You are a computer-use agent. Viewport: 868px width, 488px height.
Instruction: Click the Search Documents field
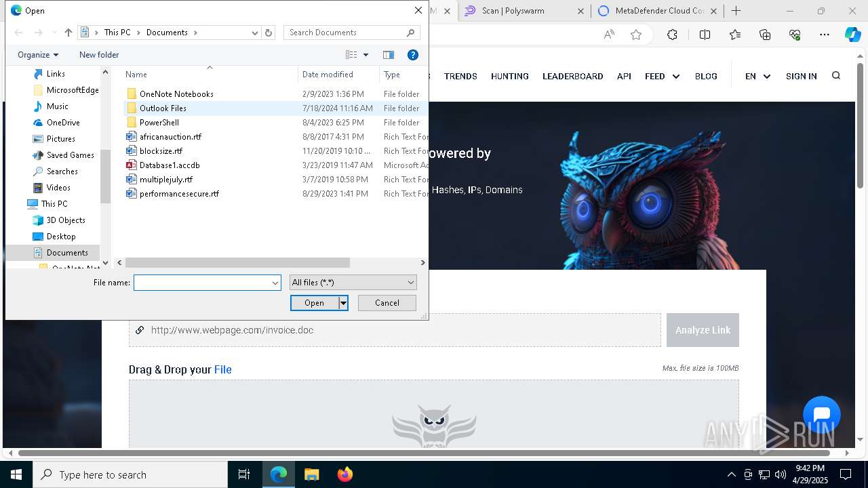pos(345,33)
